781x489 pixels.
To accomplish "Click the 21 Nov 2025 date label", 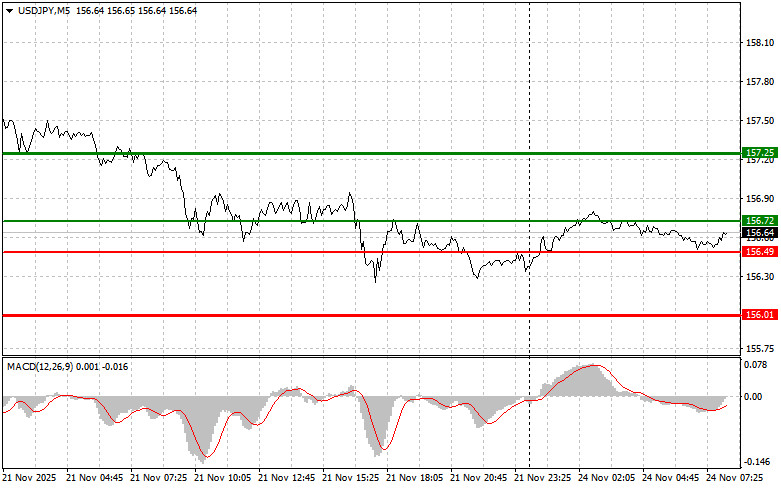I will pyautogui.click(x=29, y=478).
